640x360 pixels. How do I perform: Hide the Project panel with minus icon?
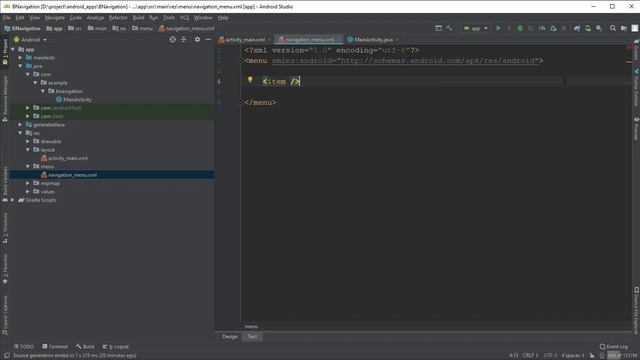click(208, 39)
